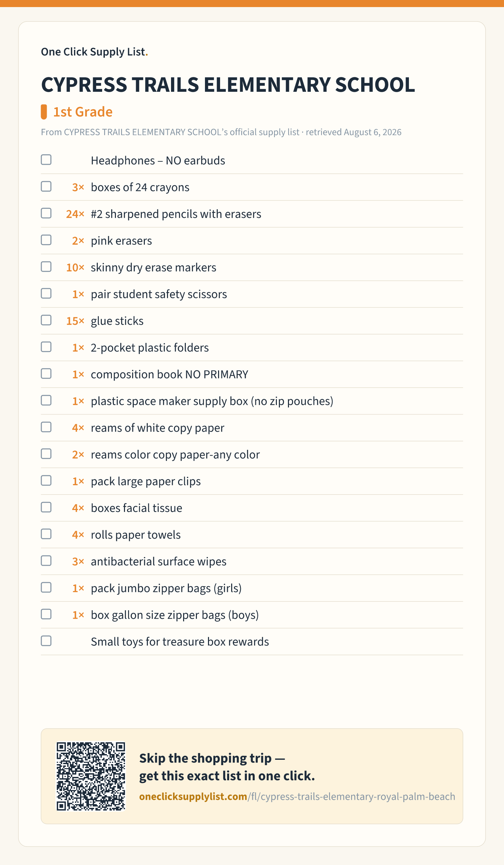The image size is (504, 865).
Task: Check the boxes facial tissue item
Action: (46, 507)
